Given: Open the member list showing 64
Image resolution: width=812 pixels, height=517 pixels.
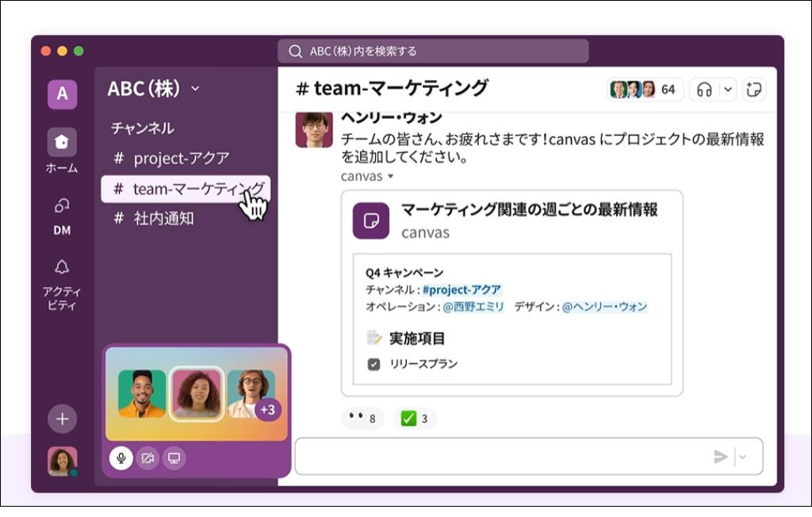Looking at the screenshot, I should (x=645, y=90).
